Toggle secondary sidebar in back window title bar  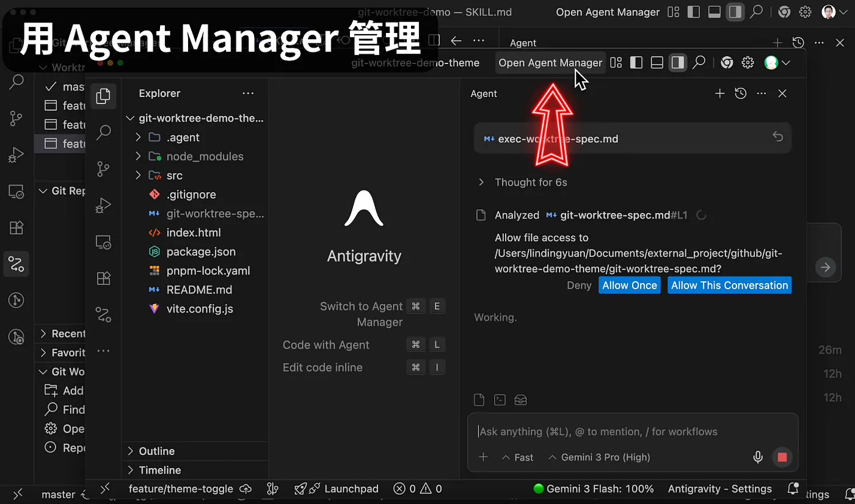[735, 12]
